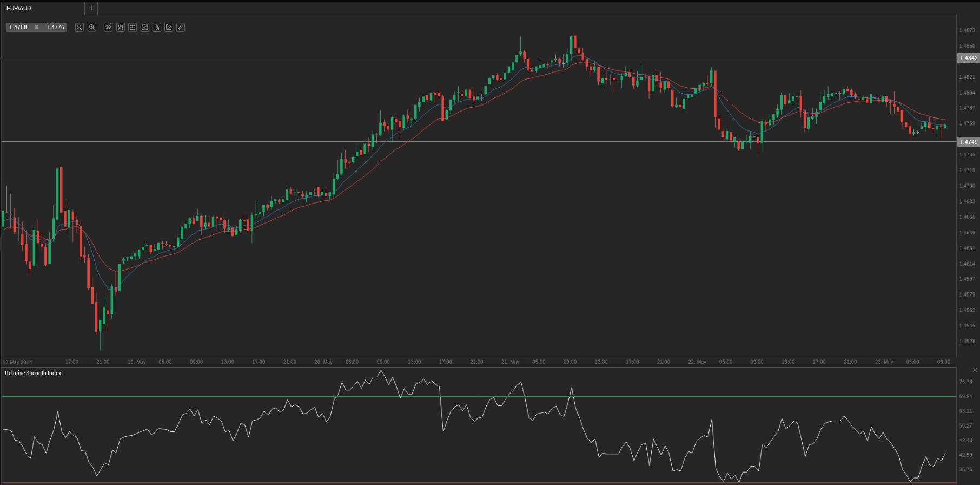The height and width of the screenshot is (485, 980).
Task: Click the 21. May date on time axis
Action: click(510, 362)
